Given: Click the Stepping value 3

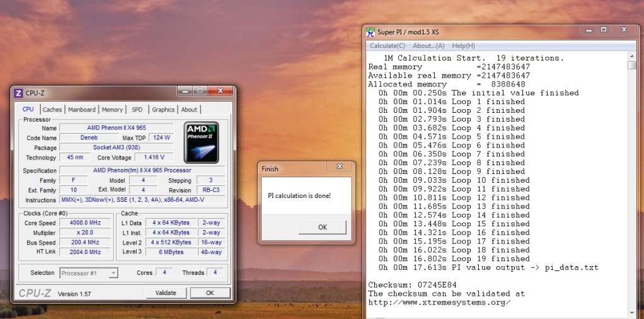Looking at the screenshot, I should (x=210, y=180).
